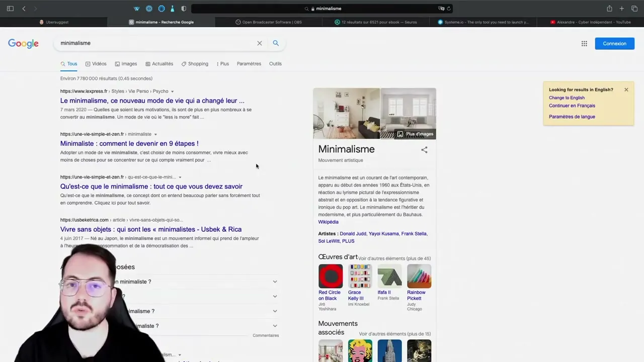Switch to the Images search tab

(129, 64)
